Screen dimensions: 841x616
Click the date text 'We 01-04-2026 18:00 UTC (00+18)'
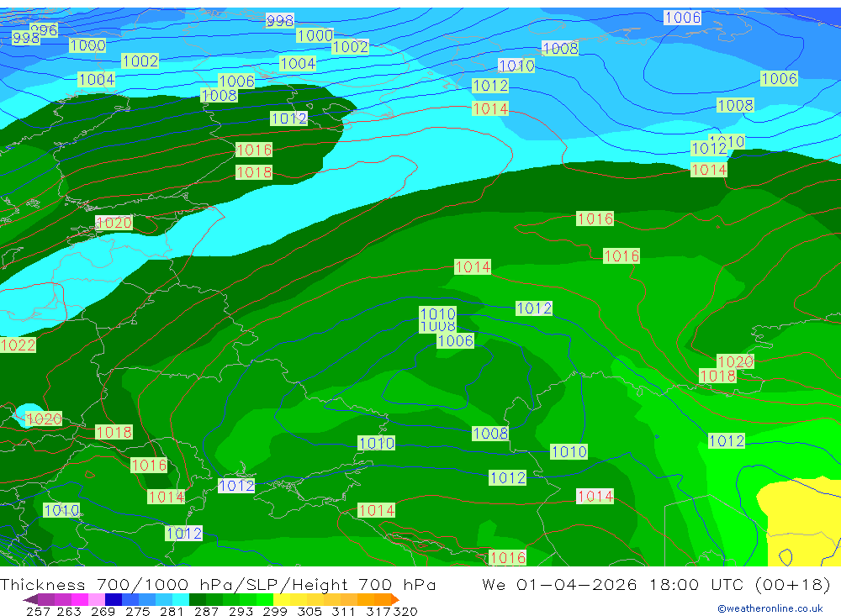click(x=656, y=584)
